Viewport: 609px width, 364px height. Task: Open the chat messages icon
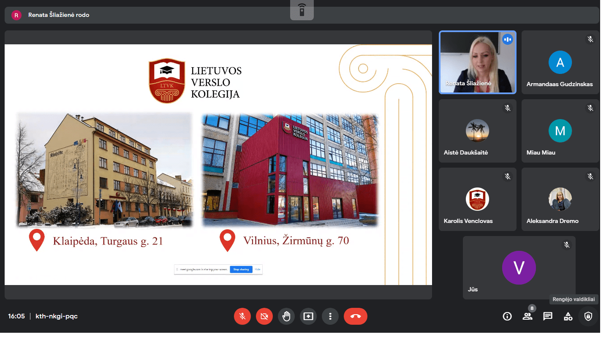(x=548, y=316)
